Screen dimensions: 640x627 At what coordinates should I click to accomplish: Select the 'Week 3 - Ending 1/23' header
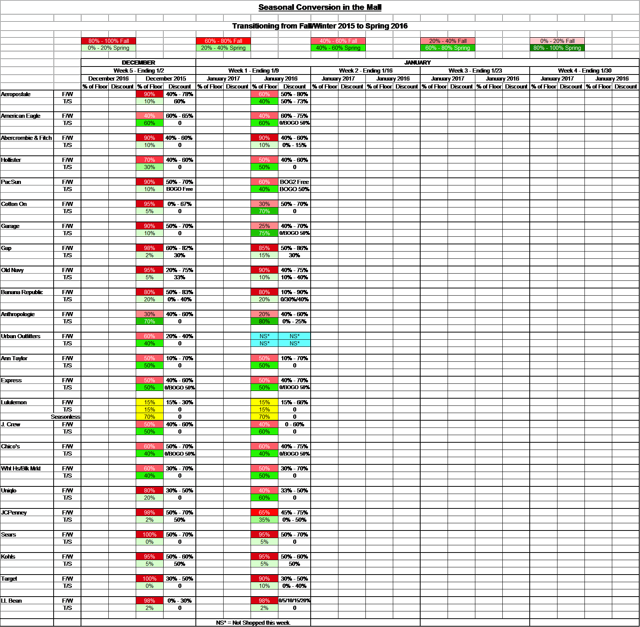click(475, 70)
